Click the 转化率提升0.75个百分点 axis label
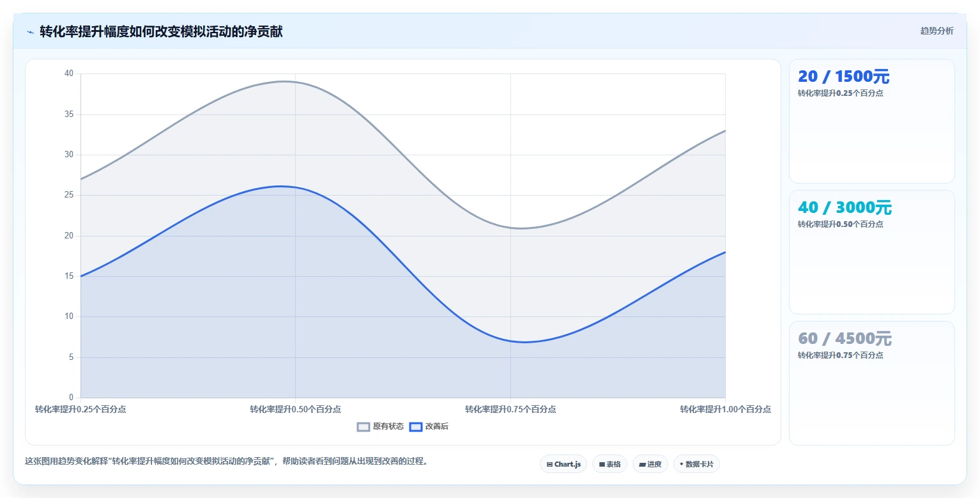This screenshot has height=498, width=980. click(x=510, y=409)
